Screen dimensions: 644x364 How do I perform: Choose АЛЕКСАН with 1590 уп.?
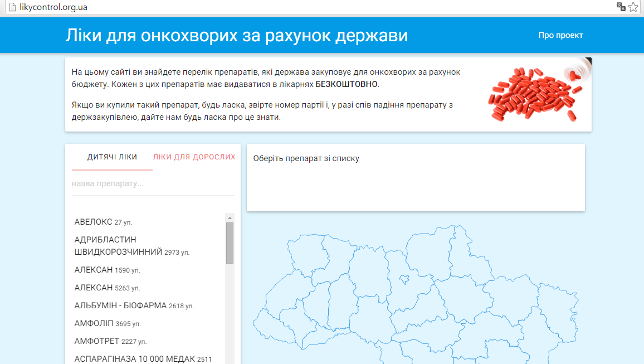point(107,270)
